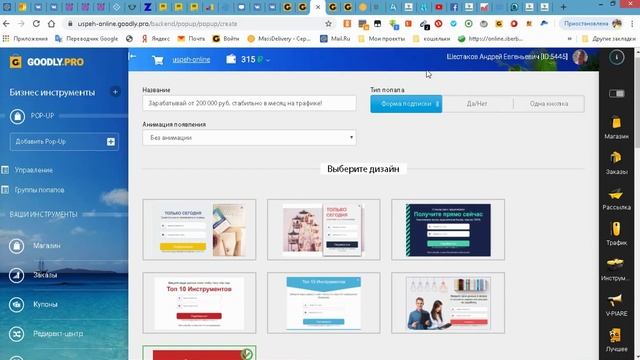This screenshot has width=640, height=360.
Task: Open Рассылка in the right panel
Action: pos(616,199)
